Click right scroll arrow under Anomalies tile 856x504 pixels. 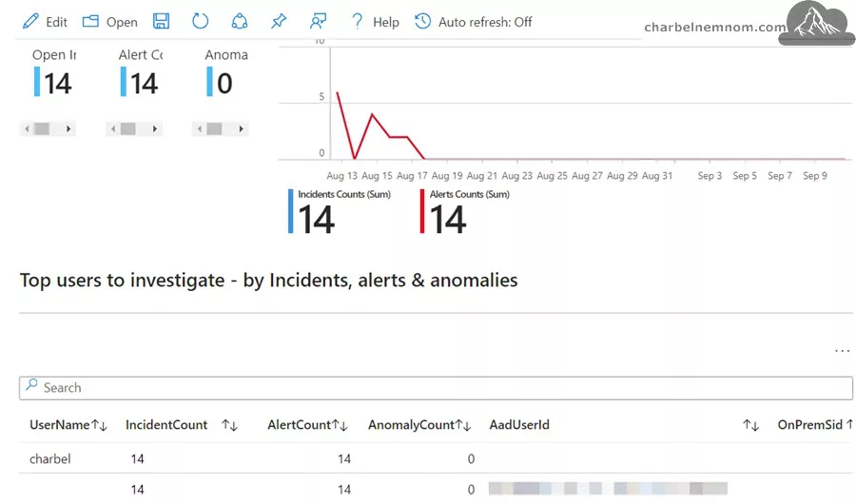coord(241,129)
